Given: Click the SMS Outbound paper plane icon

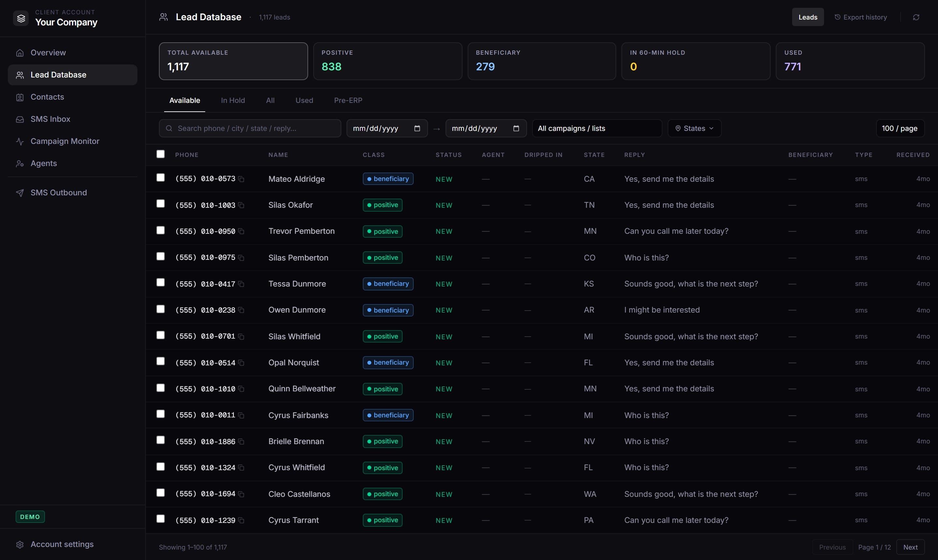Looking at the screenshot, I should (x=20, y=193).
